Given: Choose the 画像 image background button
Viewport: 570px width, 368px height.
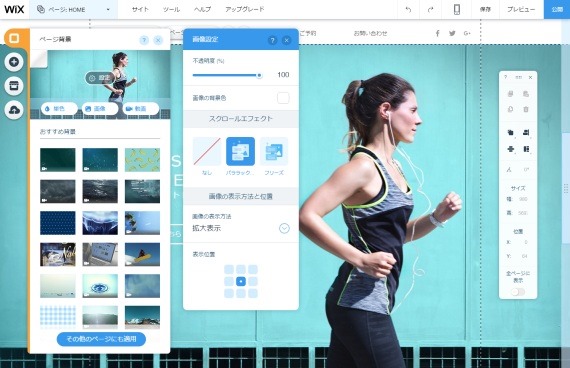Looking at the screenshot, I should (x=100, y=109).
